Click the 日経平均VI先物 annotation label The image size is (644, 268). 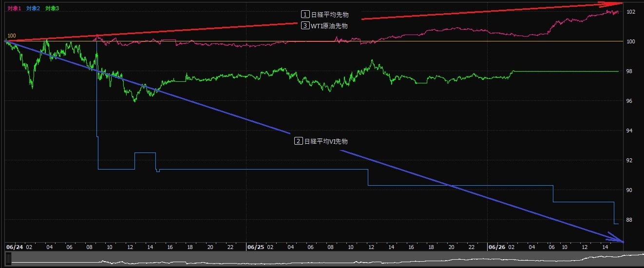(x=326, y=141)
